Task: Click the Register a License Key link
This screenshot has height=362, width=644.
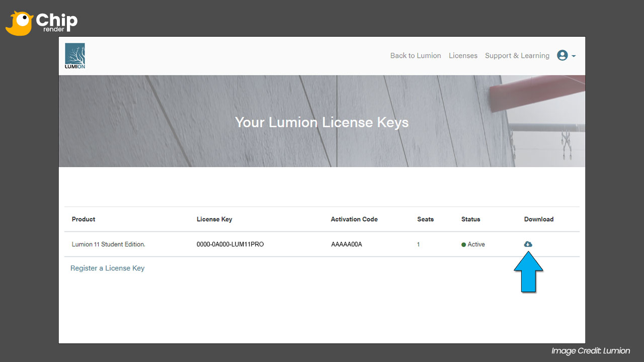Action: (x=108, y=268)
